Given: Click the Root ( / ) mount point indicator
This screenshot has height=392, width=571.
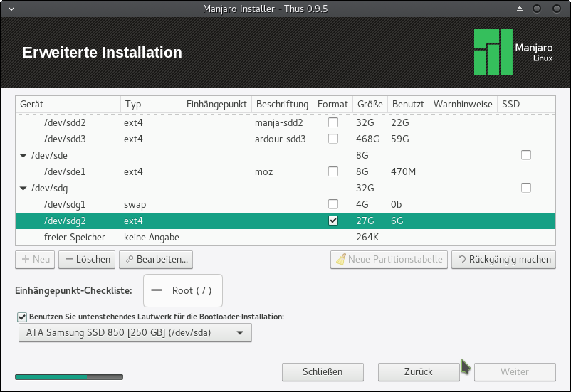Looking at the screenshot, I should (183, 291).
